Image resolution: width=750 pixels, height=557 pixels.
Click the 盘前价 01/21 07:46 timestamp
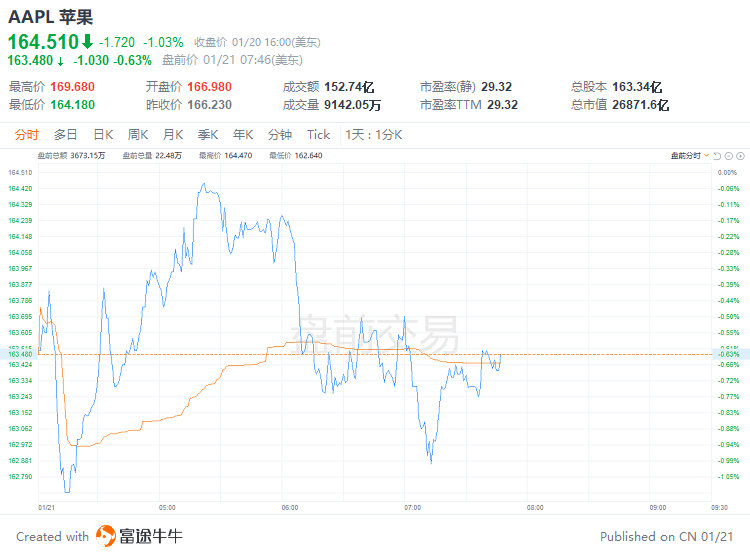coord(232,60)
